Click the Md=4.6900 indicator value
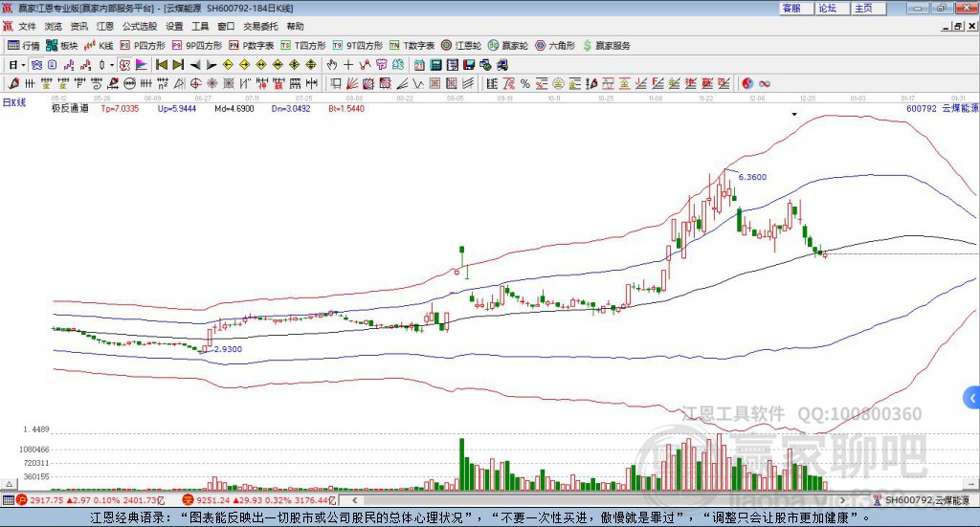This screenshot has height=527, width=980. click(x=234, y=108)
